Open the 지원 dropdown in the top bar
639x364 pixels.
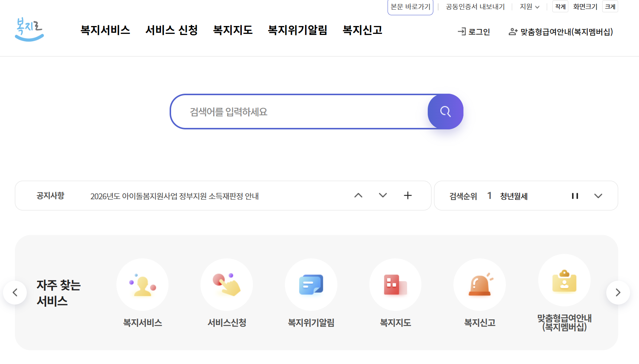(529, 6)
